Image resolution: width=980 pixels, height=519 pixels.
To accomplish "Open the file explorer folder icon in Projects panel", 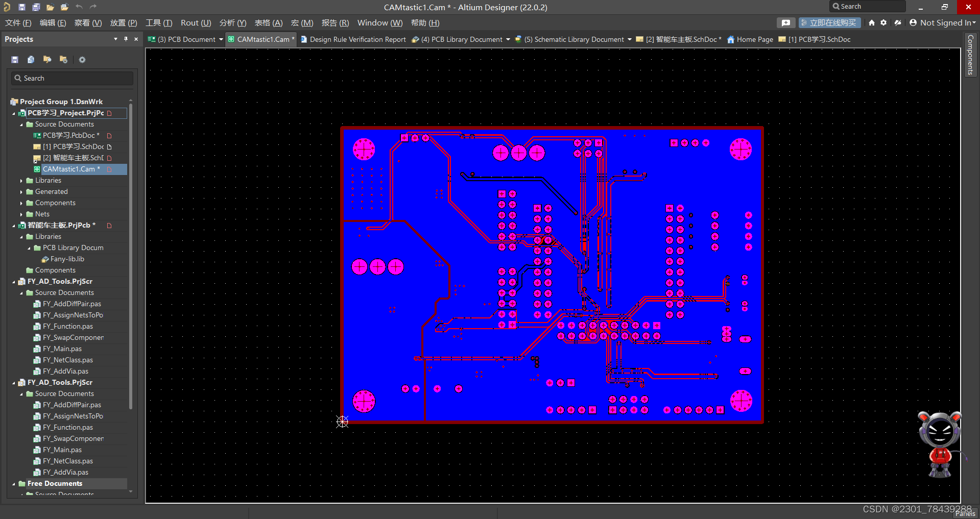I will 47,60.
